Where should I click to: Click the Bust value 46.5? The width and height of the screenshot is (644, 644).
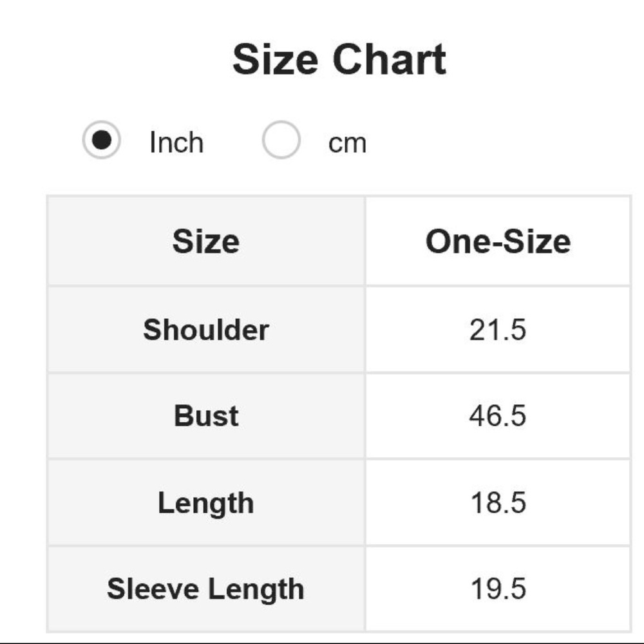point(498,416)
